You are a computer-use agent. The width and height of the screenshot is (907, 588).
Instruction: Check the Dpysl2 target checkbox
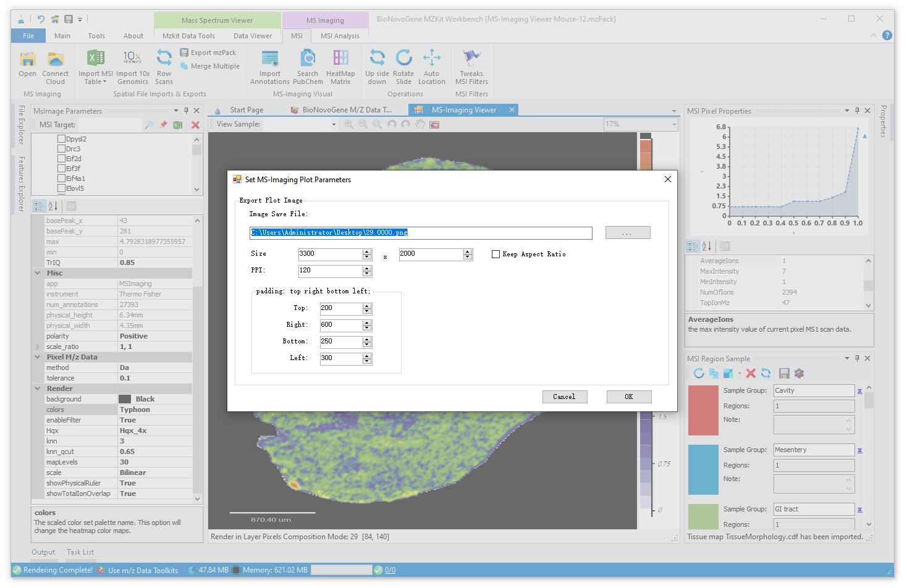[61, 139]
